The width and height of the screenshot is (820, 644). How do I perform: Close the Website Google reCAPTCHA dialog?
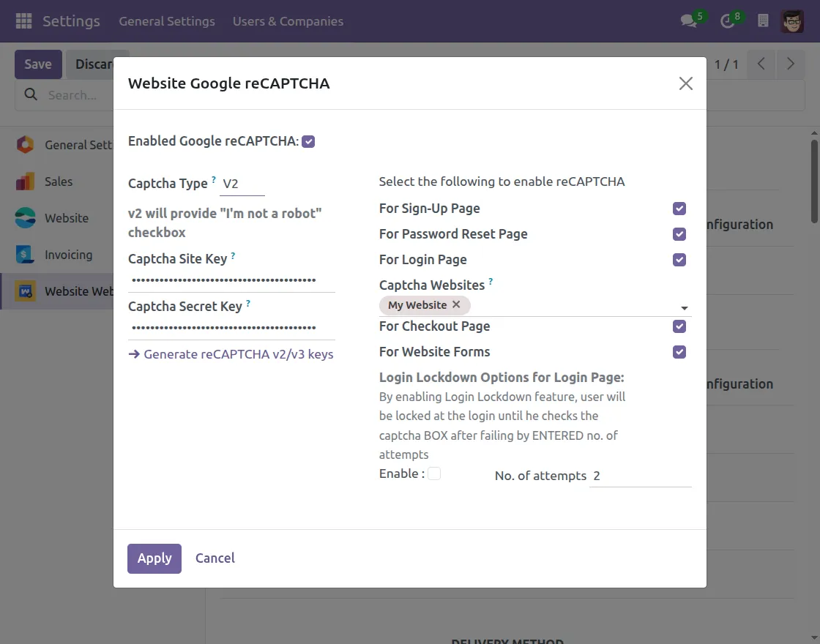coord(685,83)
